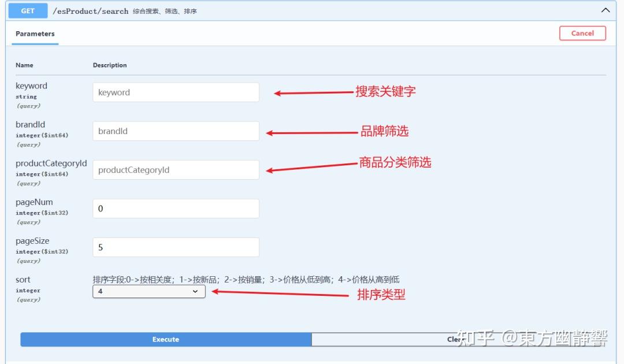Click inside the keyword input field
This screenshot has height=364, width=624.
tap(176, 92)
